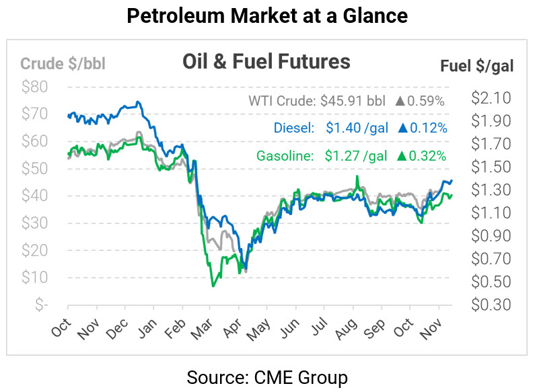Click the Crude $/bbl axis title

[x=63, y=64]
